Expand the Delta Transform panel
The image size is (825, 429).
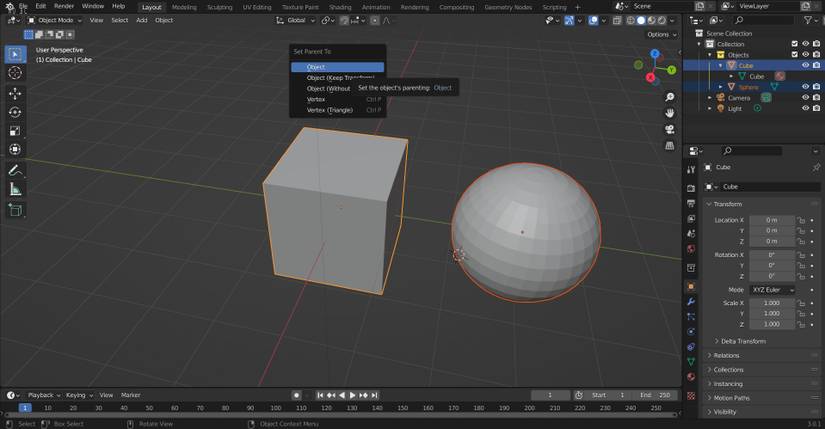pyautogui.click(x=743, y=341)
